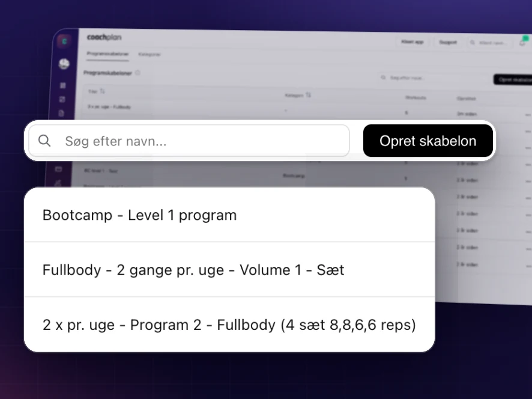532x399 pixels.
Task: Focus the client search field in the background header
Action: [489, 43]
